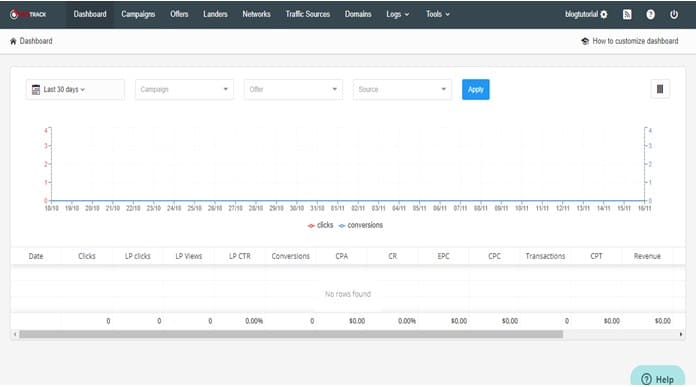Expand the Logs menu
Viewport: 696px width, 387px height.
[x=397, y=14]
